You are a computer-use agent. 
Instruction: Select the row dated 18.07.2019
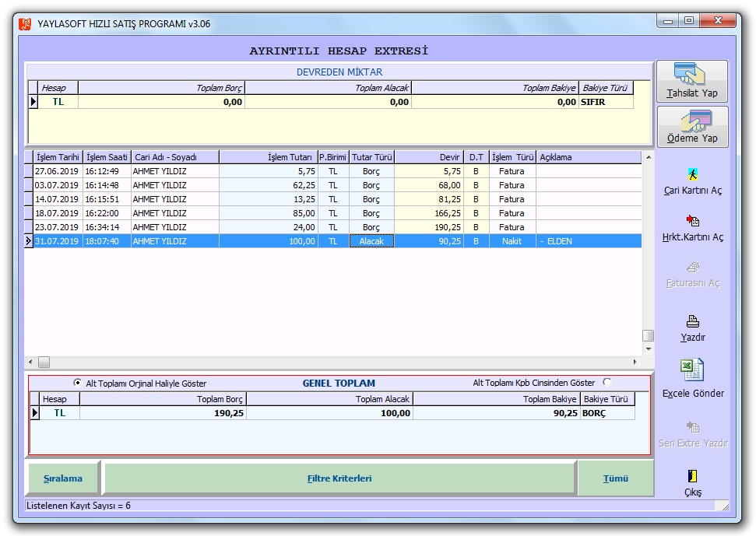pos(333,213)
